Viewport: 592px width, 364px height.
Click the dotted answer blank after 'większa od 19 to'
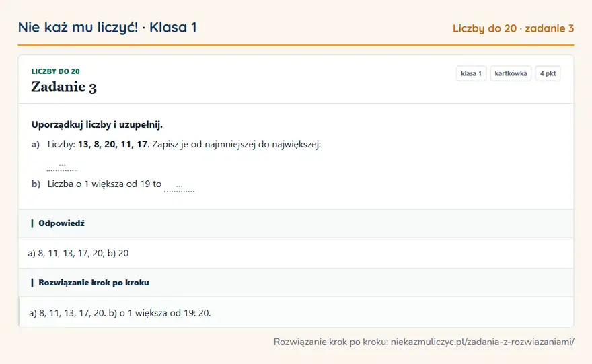180,187
